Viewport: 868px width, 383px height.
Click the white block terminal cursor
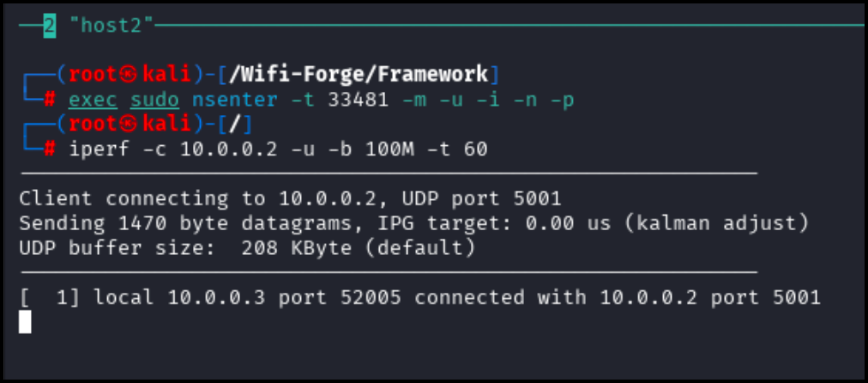(25, 322)
